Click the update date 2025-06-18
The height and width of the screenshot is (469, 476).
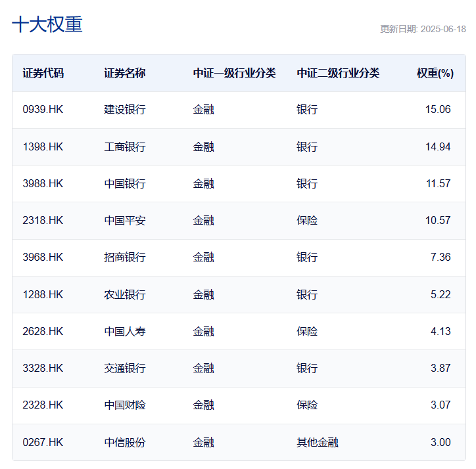pyautogui.click(x=443, y=29)
